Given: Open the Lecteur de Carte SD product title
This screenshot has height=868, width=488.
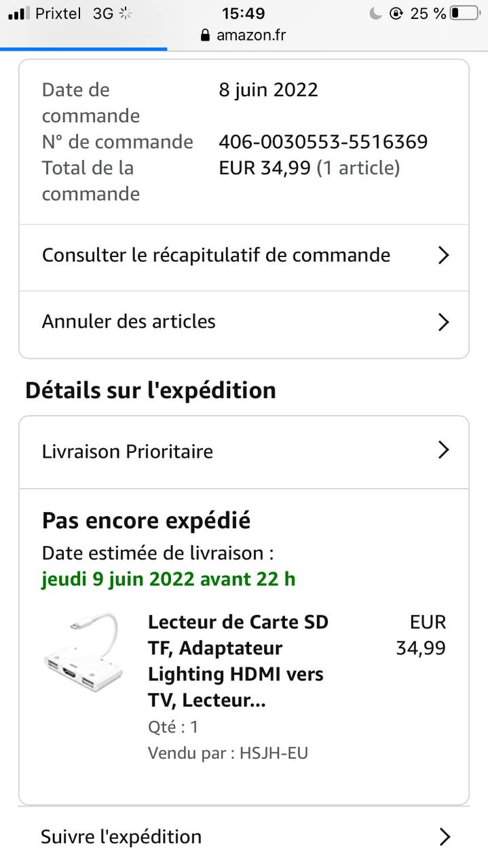Looking at the screenshot, I should tap(238, 660).
